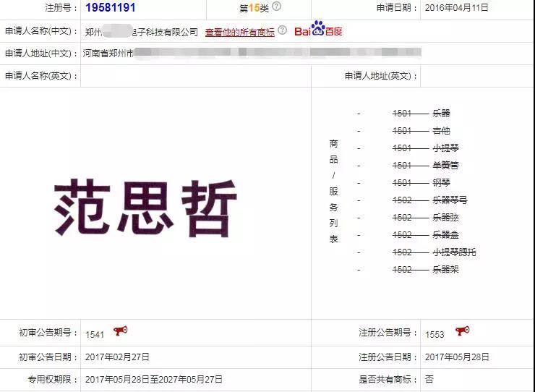Select registration announcement date 2017年05月28日
The height and width of the screenshot is (392, 535).
click(x=457, y=357)
